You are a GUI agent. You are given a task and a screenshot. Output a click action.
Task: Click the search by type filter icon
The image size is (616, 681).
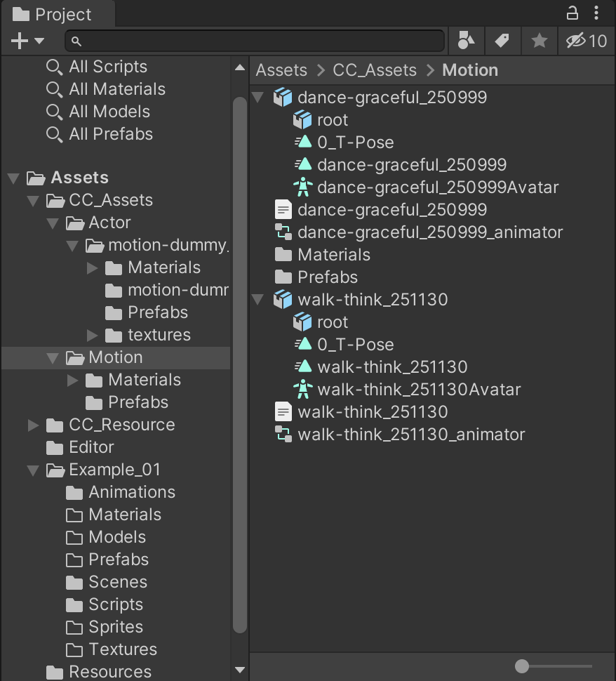point(467,41)
